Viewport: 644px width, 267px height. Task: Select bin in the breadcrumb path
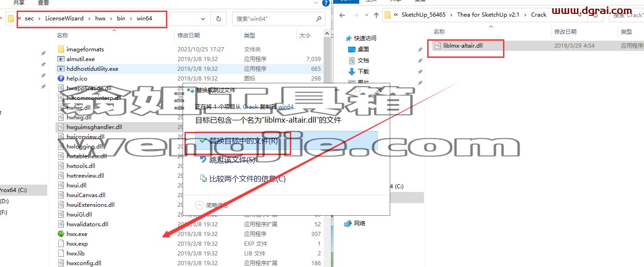click(x=121, y=19)
